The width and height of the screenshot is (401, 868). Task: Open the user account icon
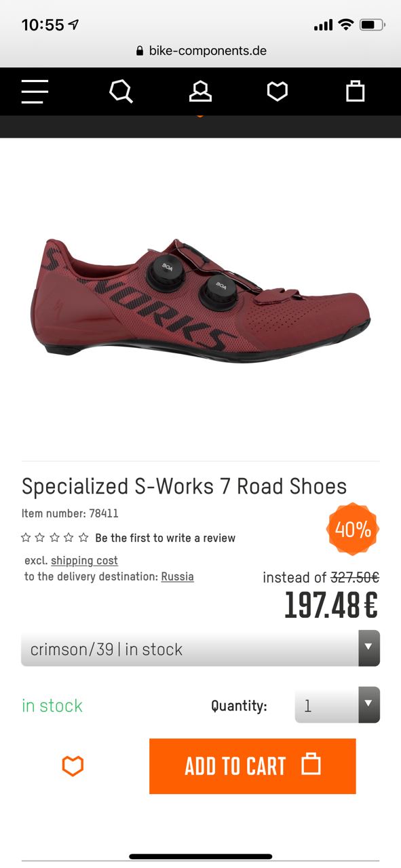coord(200,92)
